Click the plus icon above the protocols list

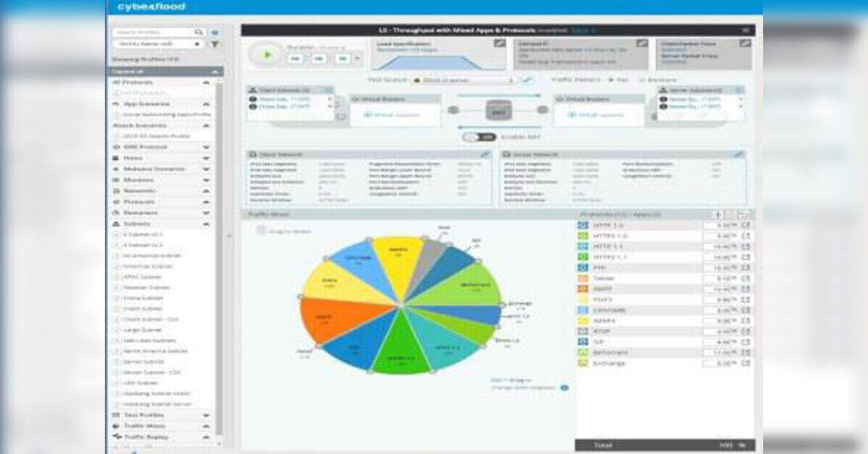tap(717, 215)
